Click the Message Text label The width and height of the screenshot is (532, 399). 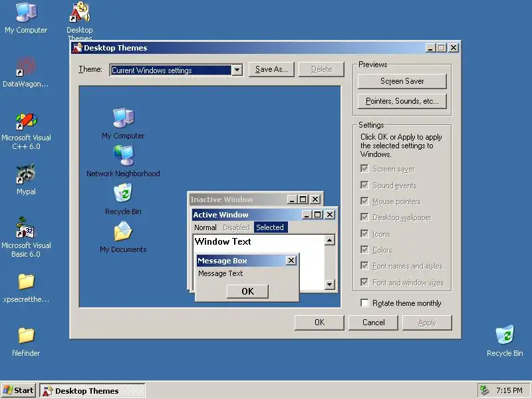pos(221,273)
